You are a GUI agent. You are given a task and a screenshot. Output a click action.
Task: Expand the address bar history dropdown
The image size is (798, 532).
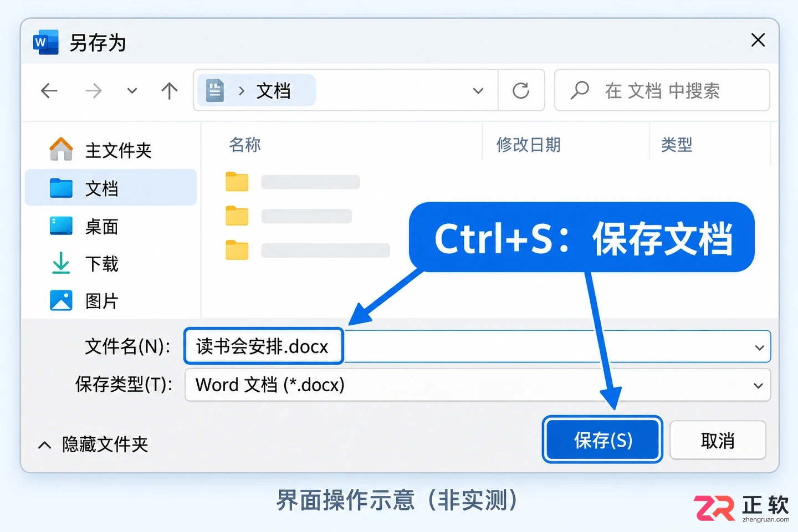(478, 90)
